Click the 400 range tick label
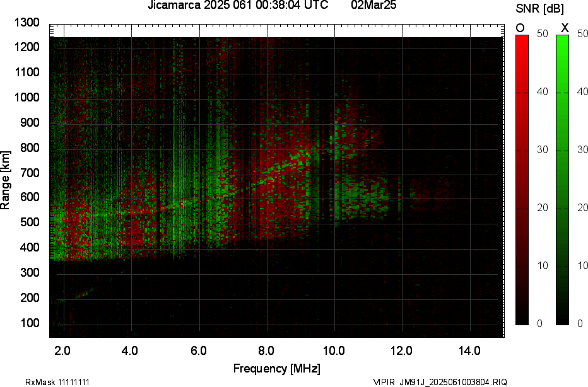The width and height of the screenshot is (588, 387). coord(30,247)
